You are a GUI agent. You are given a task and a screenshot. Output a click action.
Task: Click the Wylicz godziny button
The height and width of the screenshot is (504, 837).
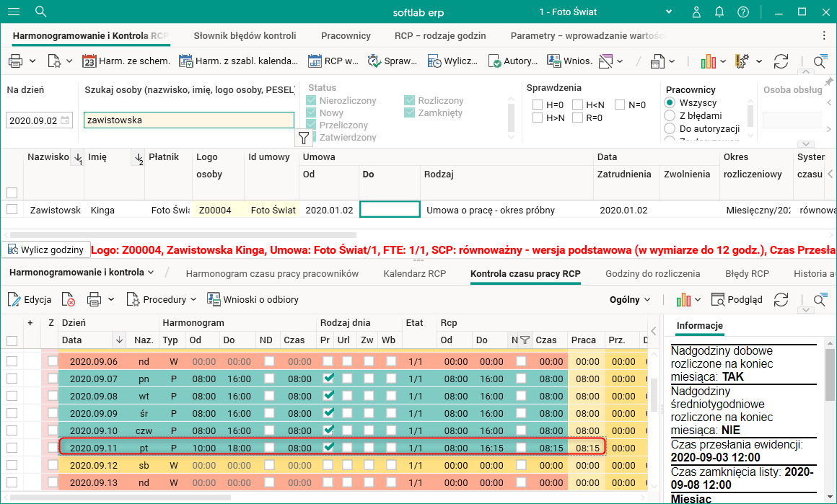(45, 249)
